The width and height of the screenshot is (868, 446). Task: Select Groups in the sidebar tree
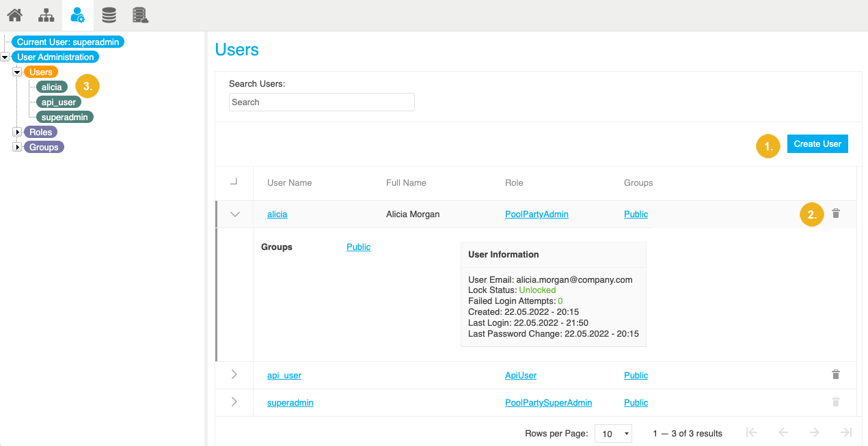[x=44, y=147]
